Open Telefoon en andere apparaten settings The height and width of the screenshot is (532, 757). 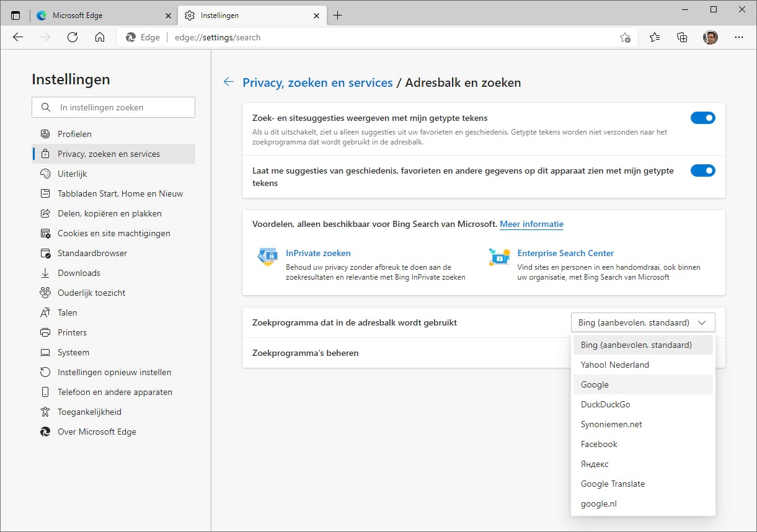click(113, 392)
